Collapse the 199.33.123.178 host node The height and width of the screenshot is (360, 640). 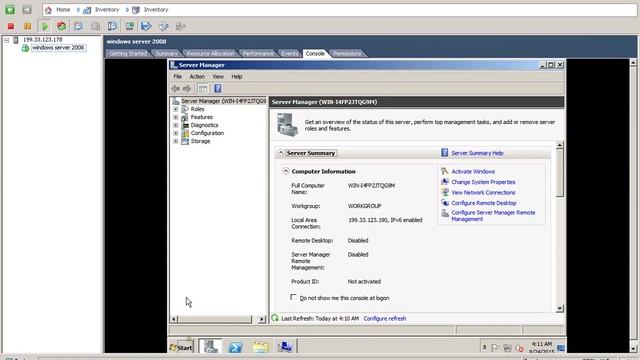tap(7, 40)
